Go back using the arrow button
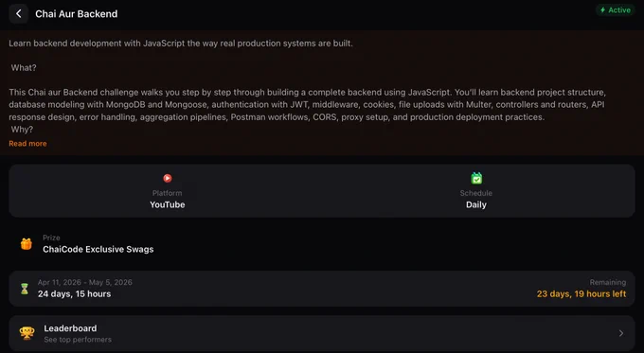Viewport: 644px width, 353px height. tap(19, 14)
